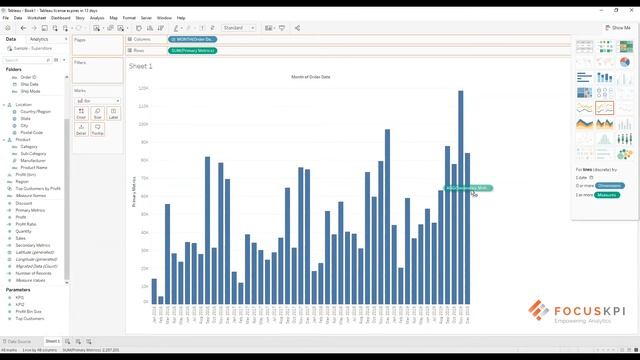This screenshot has width=640, height=360.
Task: Click the Duplicate sheet toolbar icon
Action: 110,28
